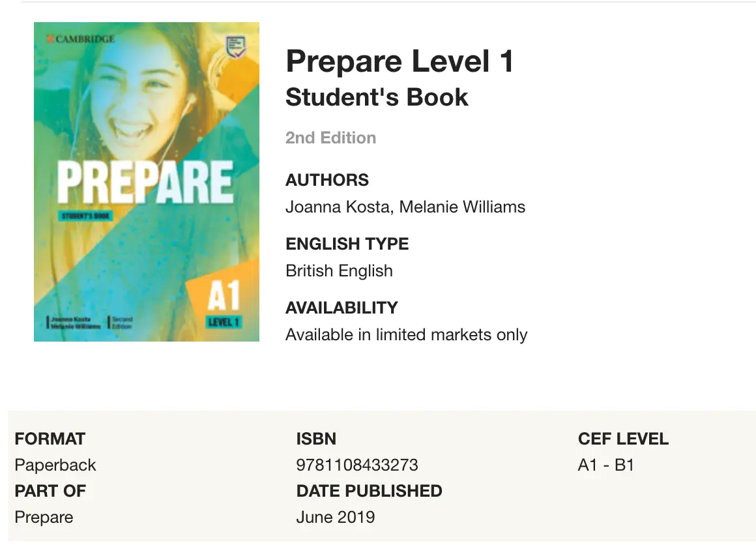Click the AUTHORS section heading

click(327, 180)
